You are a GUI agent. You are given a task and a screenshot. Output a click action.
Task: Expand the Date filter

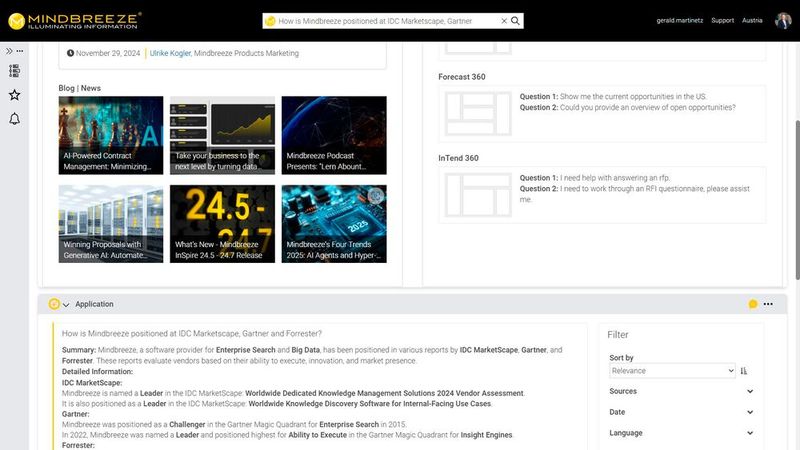click(681, 412)
